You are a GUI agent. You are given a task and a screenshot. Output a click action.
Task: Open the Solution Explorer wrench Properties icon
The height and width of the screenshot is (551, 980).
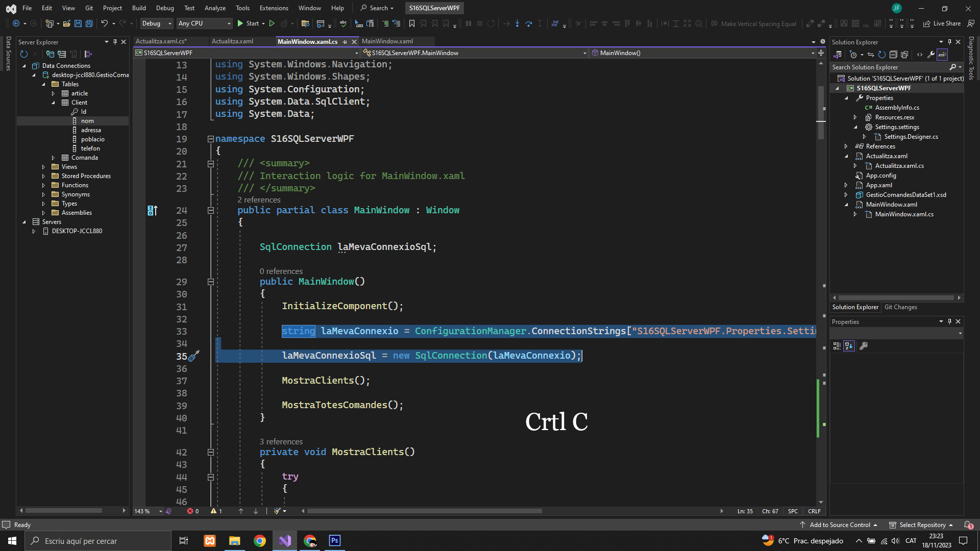click(x=931, y=55)
